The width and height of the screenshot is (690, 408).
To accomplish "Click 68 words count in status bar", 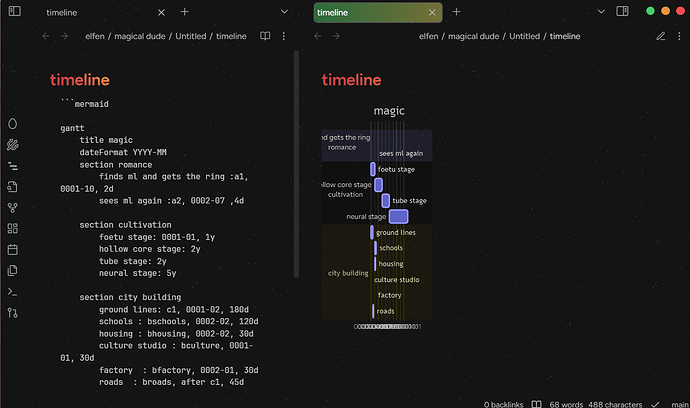I will (x=566, y=404).
